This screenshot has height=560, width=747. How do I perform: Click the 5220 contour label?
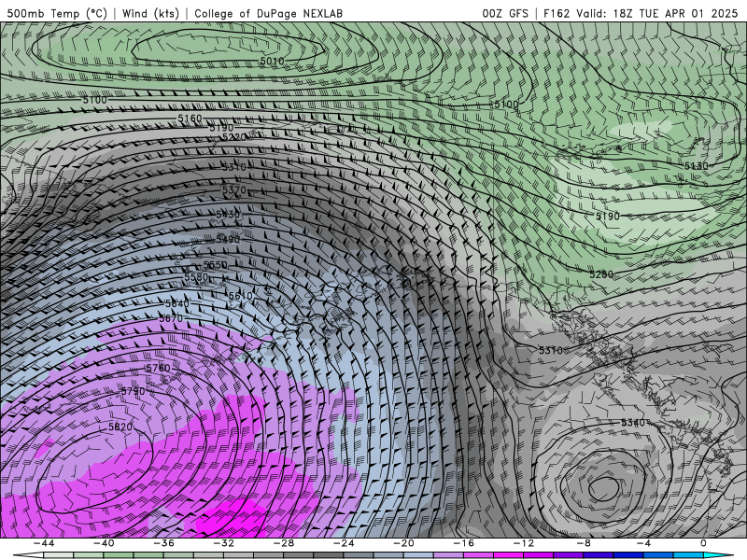point(234,137)
